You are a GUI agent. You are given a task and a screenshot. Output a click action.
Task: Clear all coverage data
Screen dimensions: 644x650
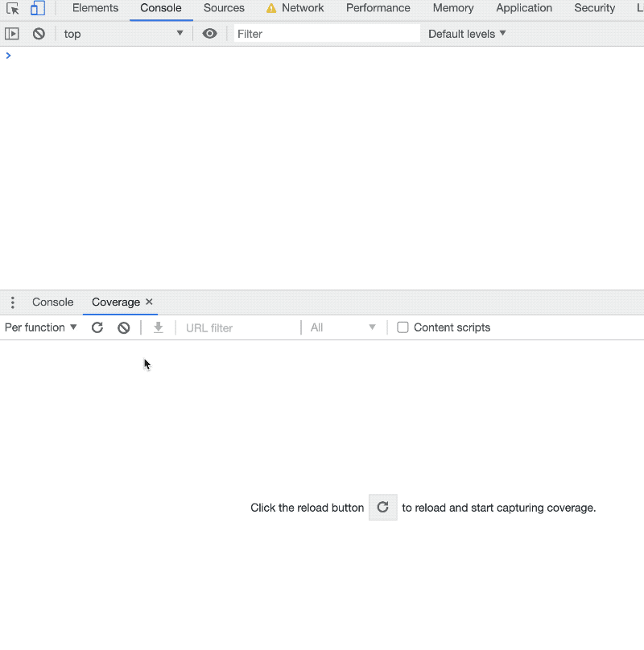[124, 327]
